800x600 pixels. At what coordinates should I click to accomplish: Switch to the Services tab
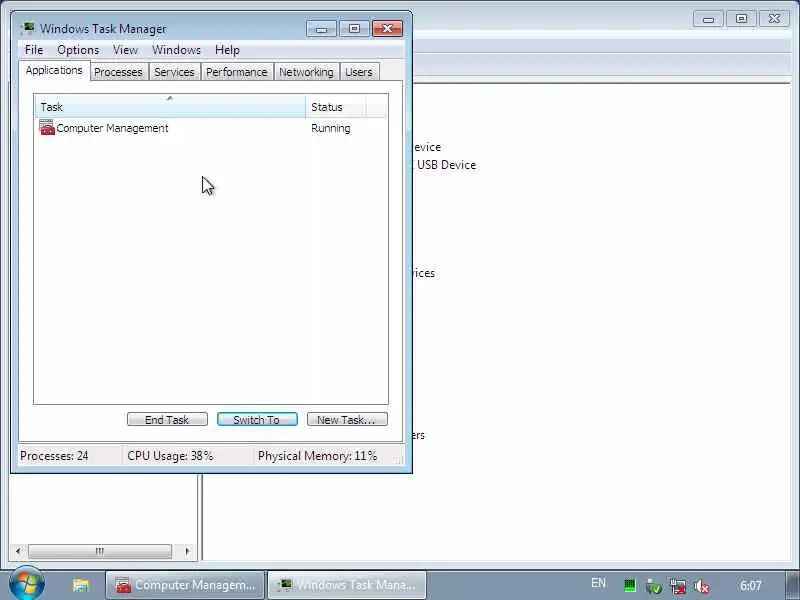point(174,72)
